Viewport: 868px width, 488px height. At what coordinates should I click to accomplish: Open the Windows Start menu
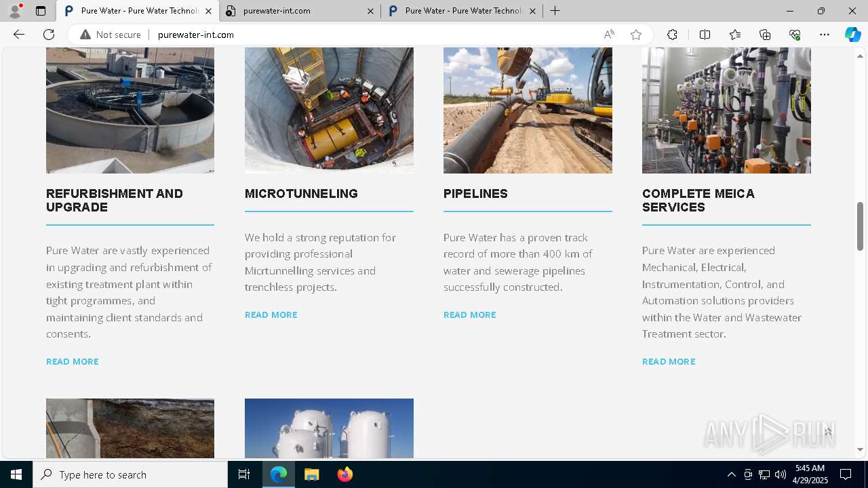[x=16, y=474]
